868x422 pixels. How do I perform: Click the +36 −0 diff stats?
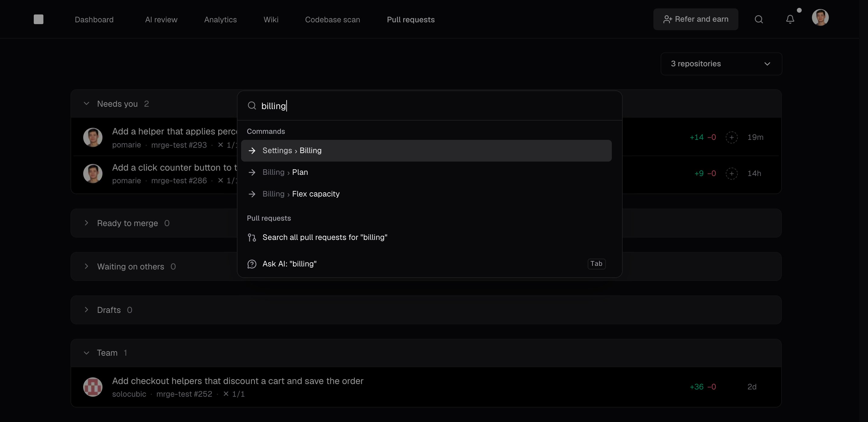coord(703,387)
